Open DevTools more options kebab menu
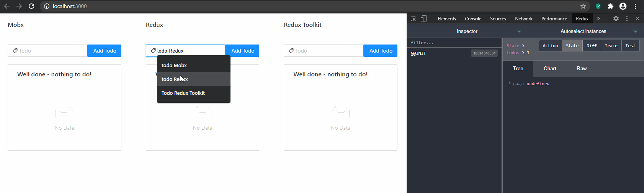 click(627, 18)
